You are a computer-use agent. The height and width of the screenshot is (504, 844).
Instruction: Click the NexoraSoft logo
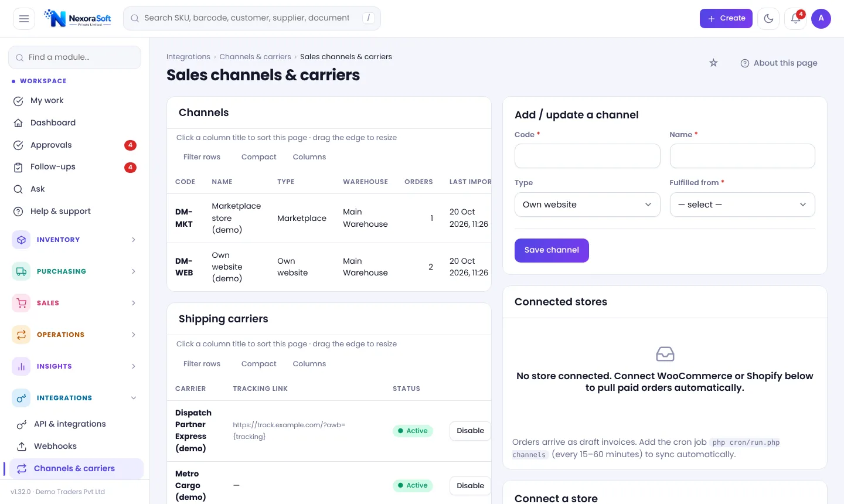click(78, 18)
